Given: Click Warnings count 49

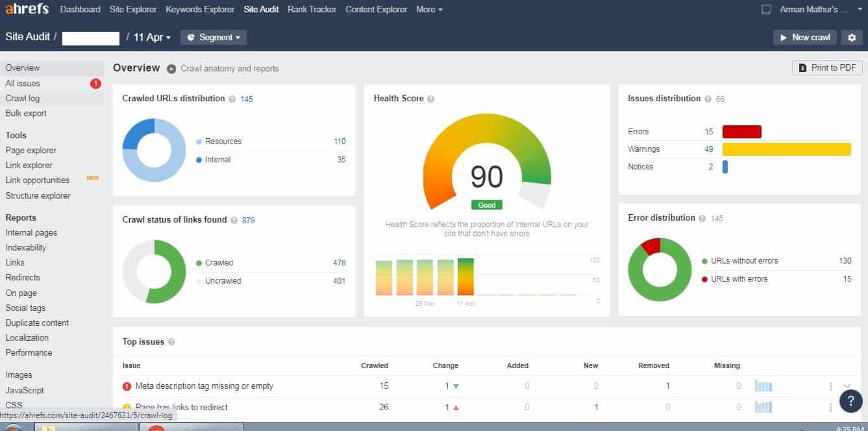Looking at the screenshot, I should (x=709, y=149).
